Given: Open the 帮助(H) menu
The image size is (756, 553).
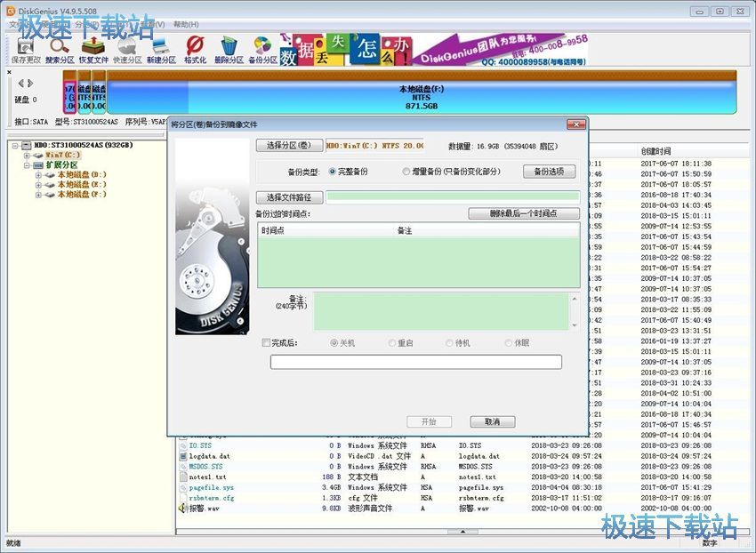Looking at the screenshot, I should pos(186,24).
